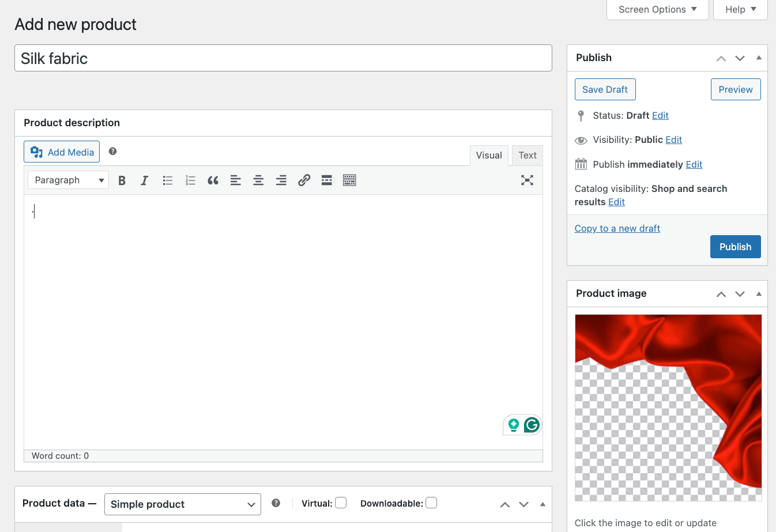This screenshot has width=776, height=532.
Task: Edit the Draft status
Action: tap(660, 115)
